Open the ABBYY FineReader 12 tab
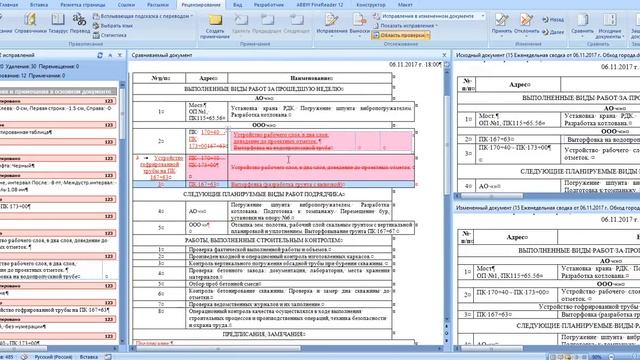The width and height of the screenshot is (640, 360). click(x=320, y=5)
